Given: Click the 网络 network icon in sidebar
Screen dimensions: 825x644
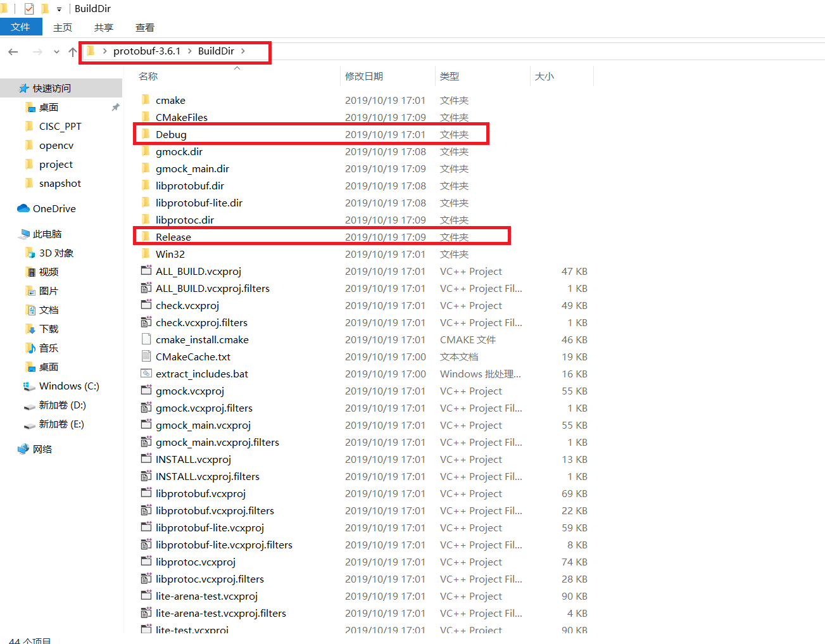Looking at the screenshot, I should click(x=23, y=449).
